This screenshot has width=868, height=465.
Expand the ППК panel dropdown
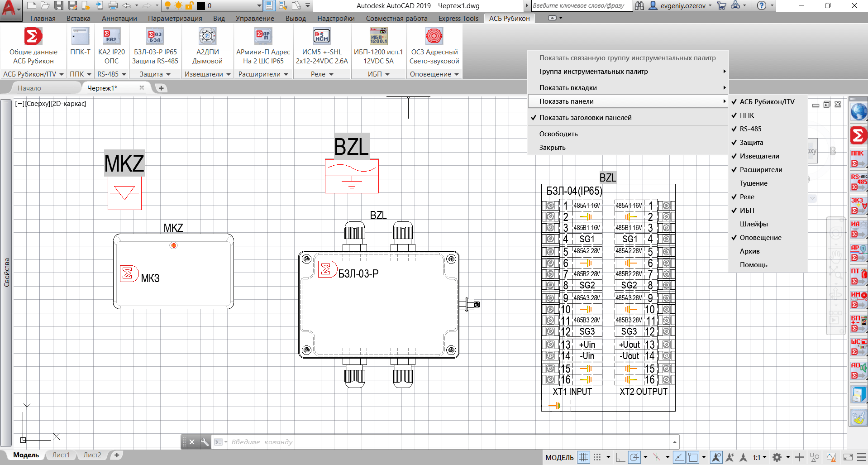(x=80, y=74)
